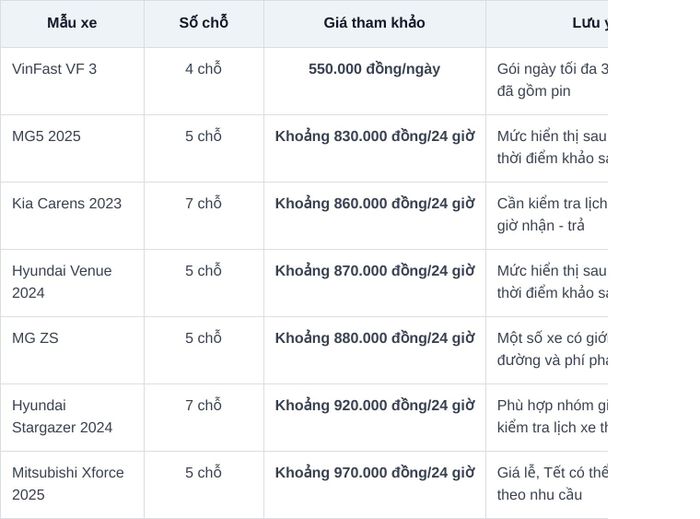Image resolution: width=700 pixels, height=519 pixels.
Task: Click the Khoảng 830.000 đồng/24 giờ price
Action: (374, 136)
